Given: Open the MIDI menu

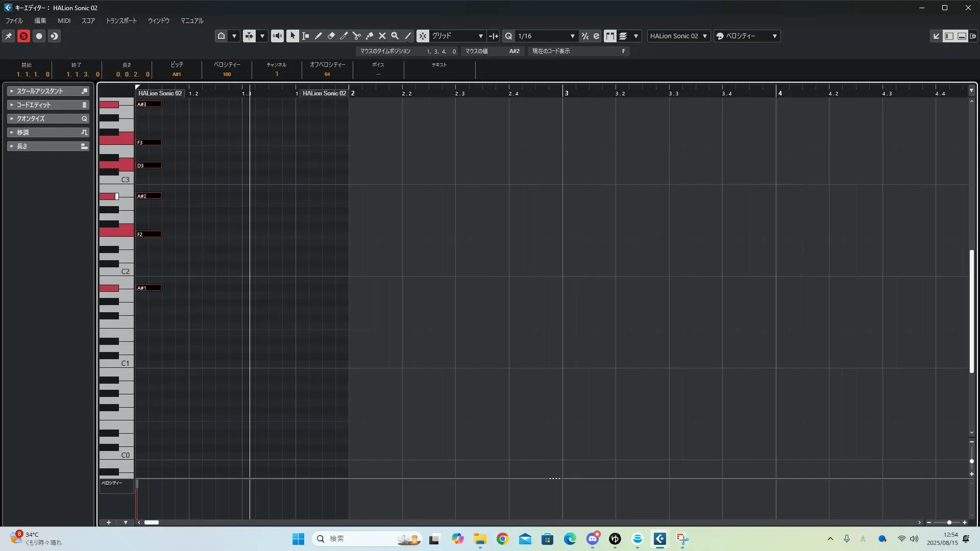Looking at the screenshot, I should coord(64,21).
